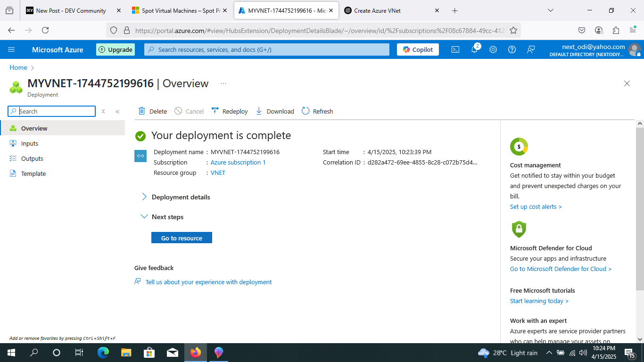
Task: Click the Cost management dollar icon
Action: point(519,147)
